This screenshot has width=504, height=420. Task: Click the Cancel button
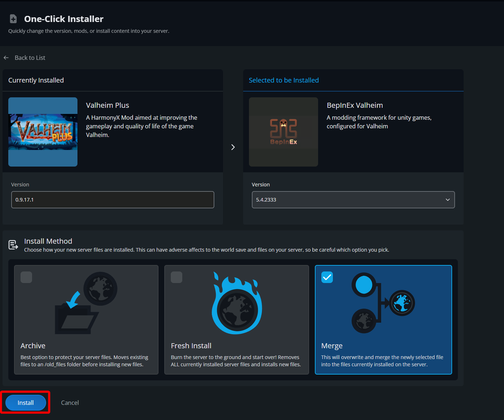point(70,403)
